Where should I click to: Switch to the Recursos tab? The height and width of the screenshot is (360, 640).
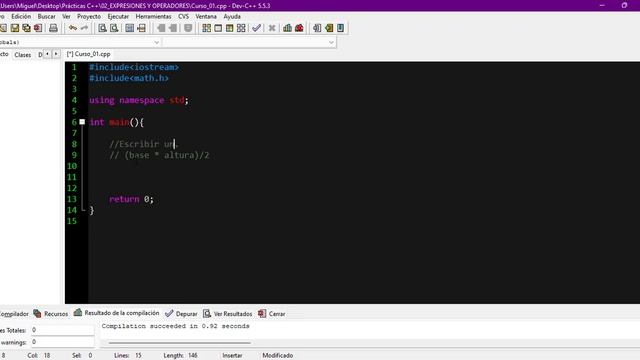[x=51, y=313]
